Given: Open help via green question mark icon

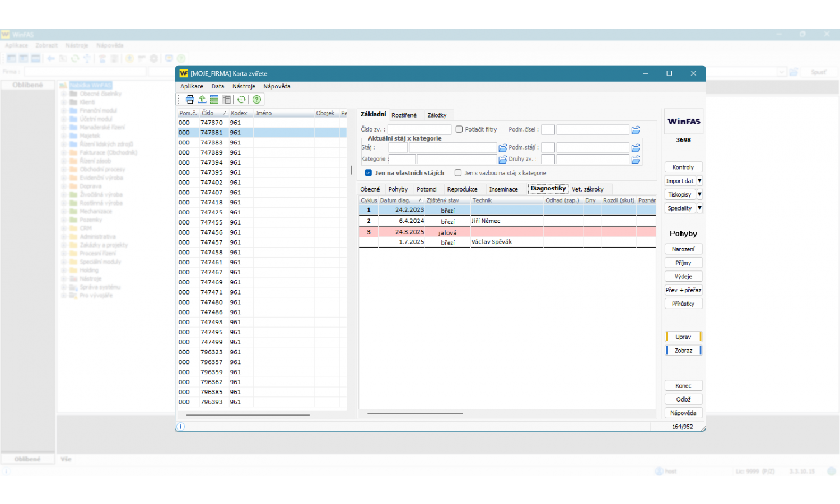Looking at the screenshot, I should [256, 100].
